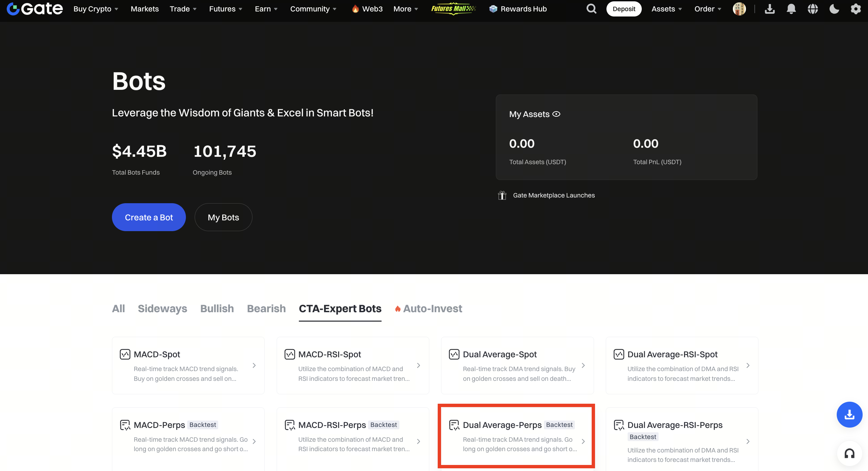The height and width of the screenshot is (471, 868).
Task: Click the Gate logo
Action: click(x=35, y=9)
